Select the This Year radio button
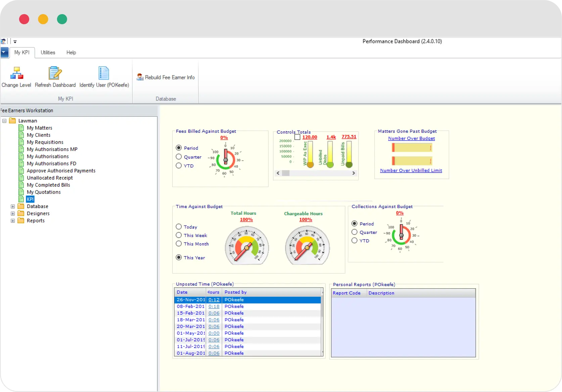This screenshot has width=562, height=392. 179,257
